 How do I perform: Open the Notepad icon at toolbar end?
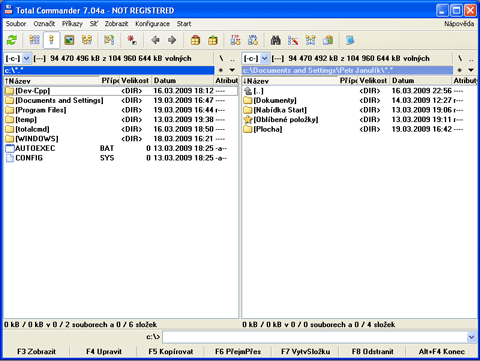pyautogui.click(x=350, y=40)
